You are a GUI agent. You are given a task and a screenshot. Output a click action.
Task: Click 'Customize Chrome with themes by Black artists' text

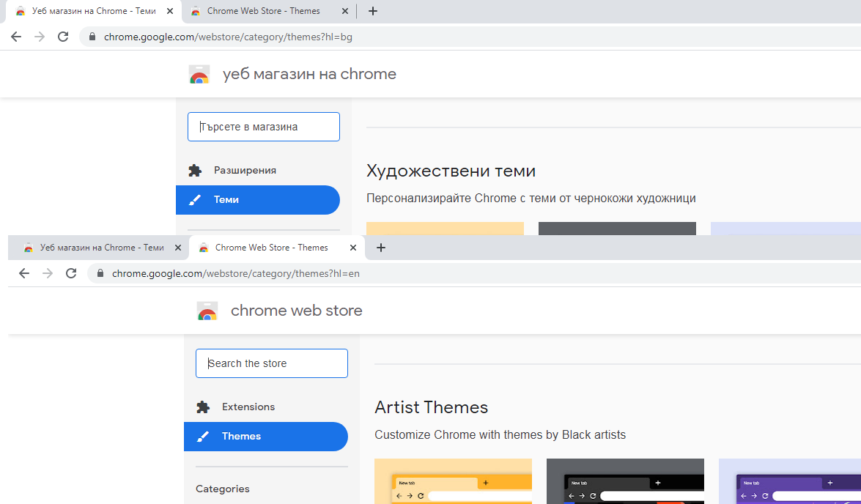[x=500, y=435]
